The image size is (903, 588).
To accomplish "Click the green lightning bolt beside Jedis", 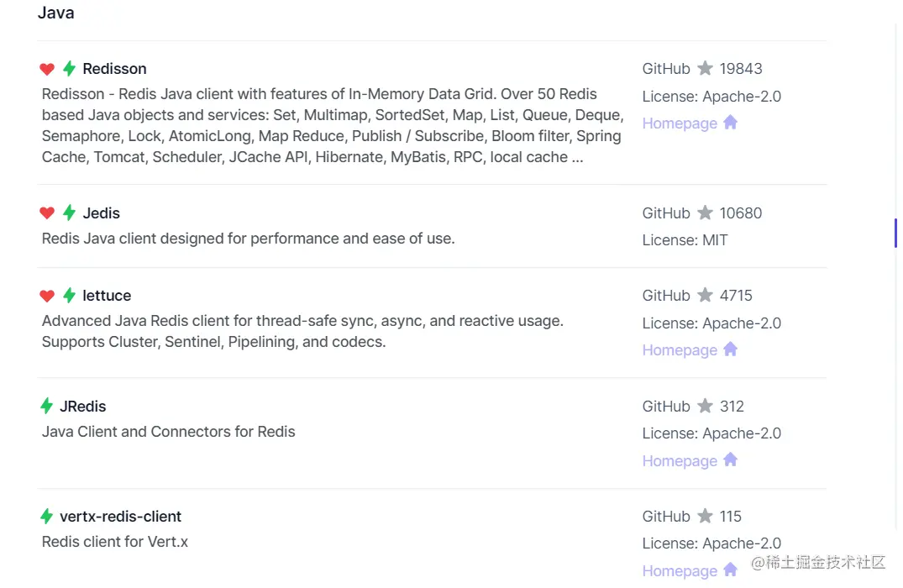I will click(x=69, y=213).
